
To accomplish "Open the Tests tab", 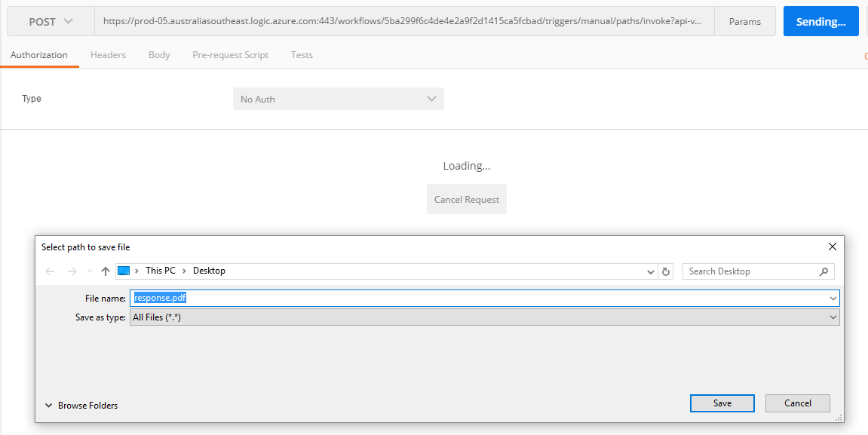I will click(302, 55).
